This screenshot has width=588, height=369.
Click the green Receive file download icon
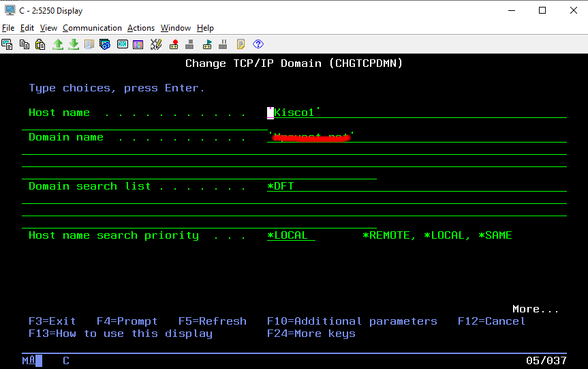[x=74, y=44]
